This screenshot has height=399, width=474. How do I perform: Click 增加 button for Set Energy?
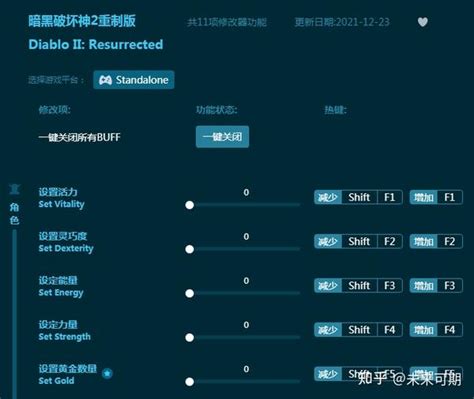(423, 286)
